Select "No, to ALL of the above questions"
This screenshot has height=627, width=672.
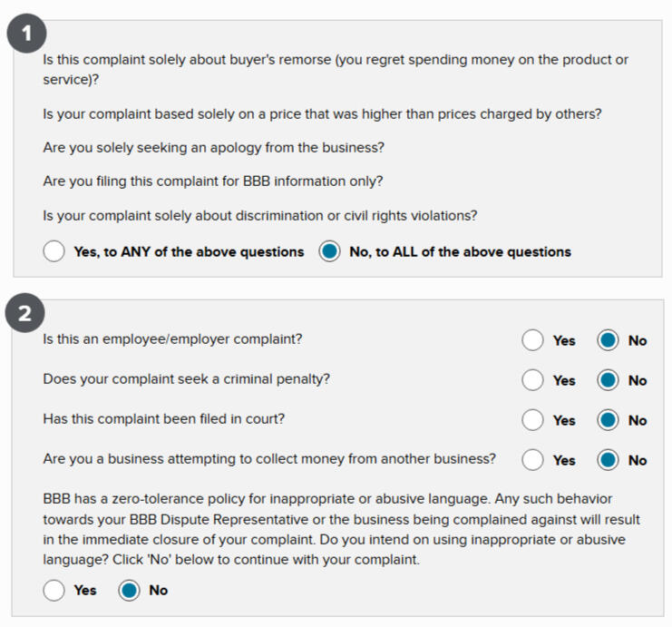(x=329, y=251)
